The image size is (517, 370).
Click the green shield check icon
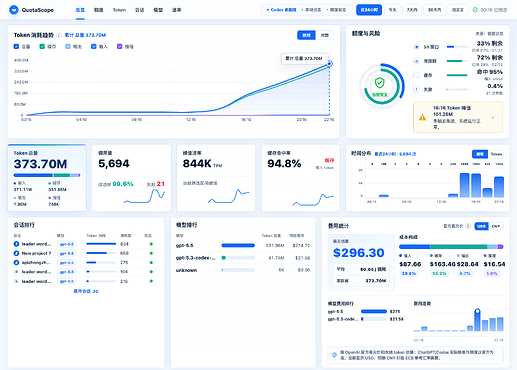coord(380,83)
